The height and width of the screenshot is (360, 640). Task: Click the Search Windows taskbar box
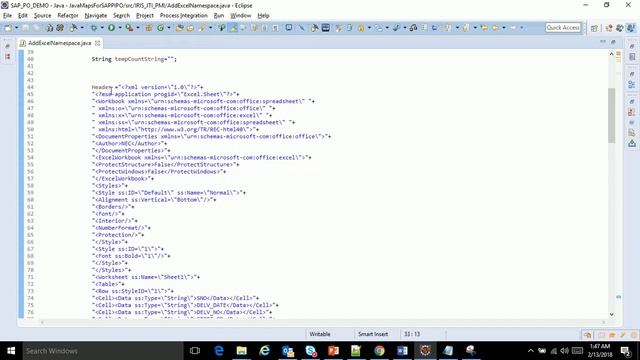[x=102, y=351]
